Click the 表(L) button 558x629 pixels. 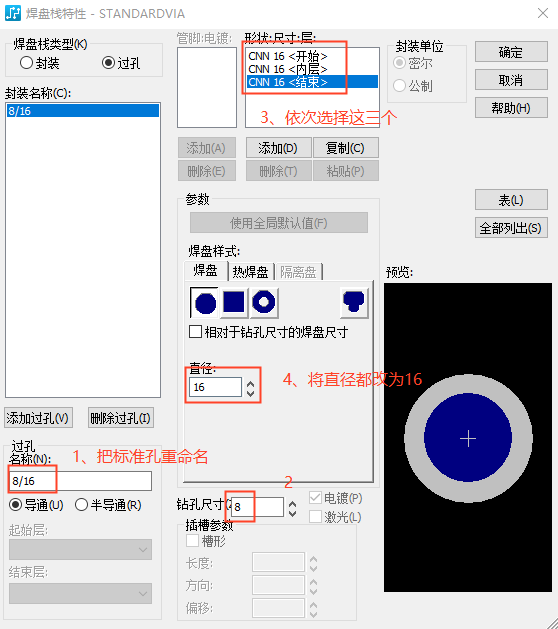(511, 200)
